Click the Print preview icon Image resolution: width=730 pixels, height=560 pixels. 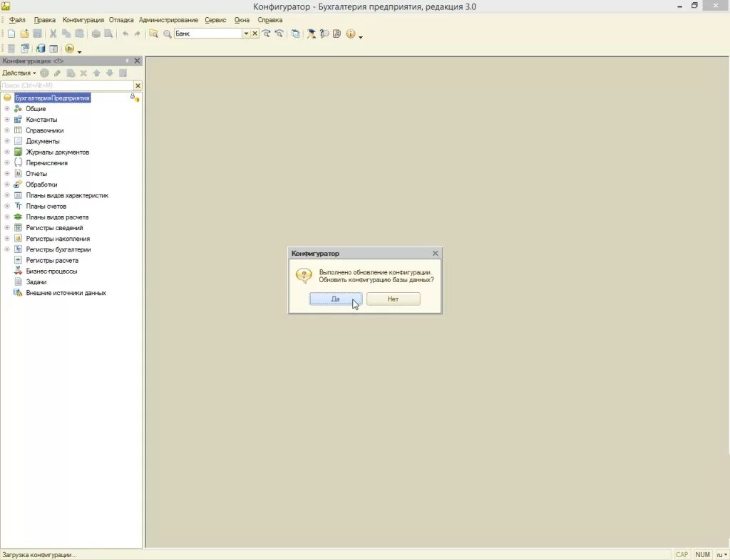point(108,33)
